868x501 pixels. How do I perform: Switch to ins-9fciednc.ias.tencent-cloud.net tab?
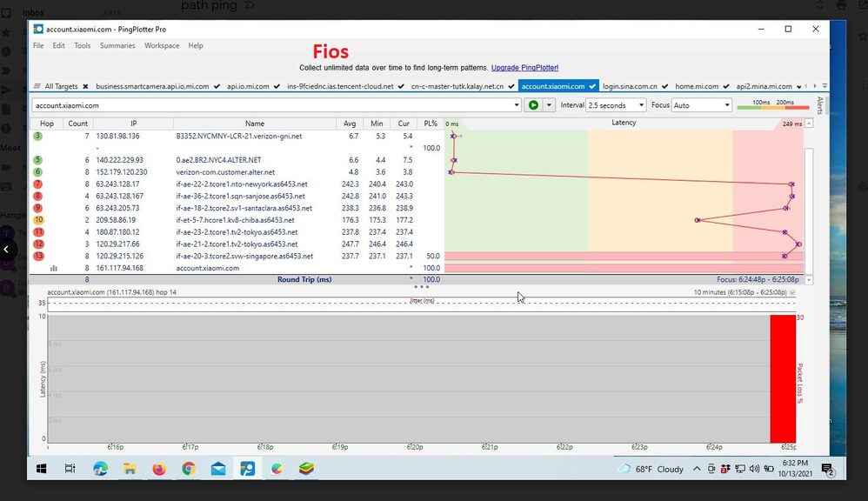tap(340, 86)
